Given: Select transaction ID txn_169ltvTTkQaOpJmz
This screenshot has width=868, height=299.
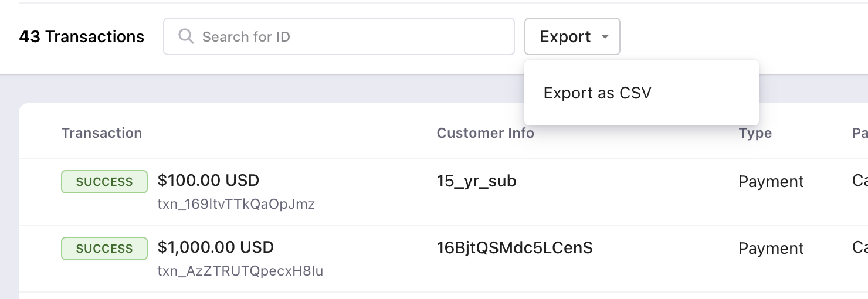Looking at the screenshot, I should [236, 204].
